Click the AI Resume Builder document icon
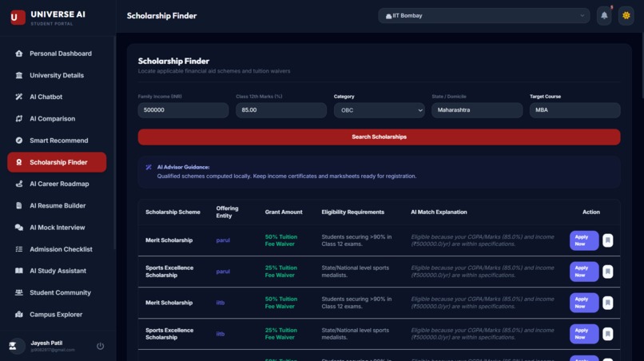This screenshot has width=644, height=361. pyautogui.click(x=19, y=206)
